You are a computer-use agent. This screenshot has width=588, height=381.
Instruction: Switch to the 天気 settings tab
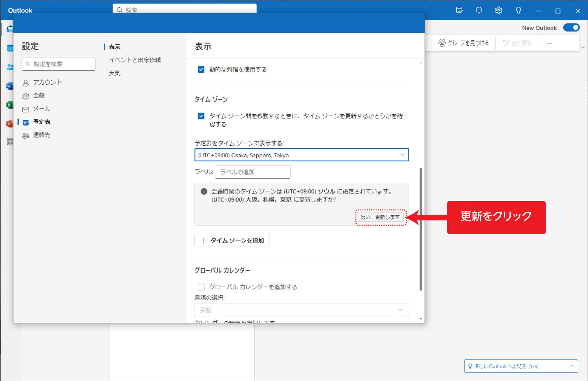point(115,73)
